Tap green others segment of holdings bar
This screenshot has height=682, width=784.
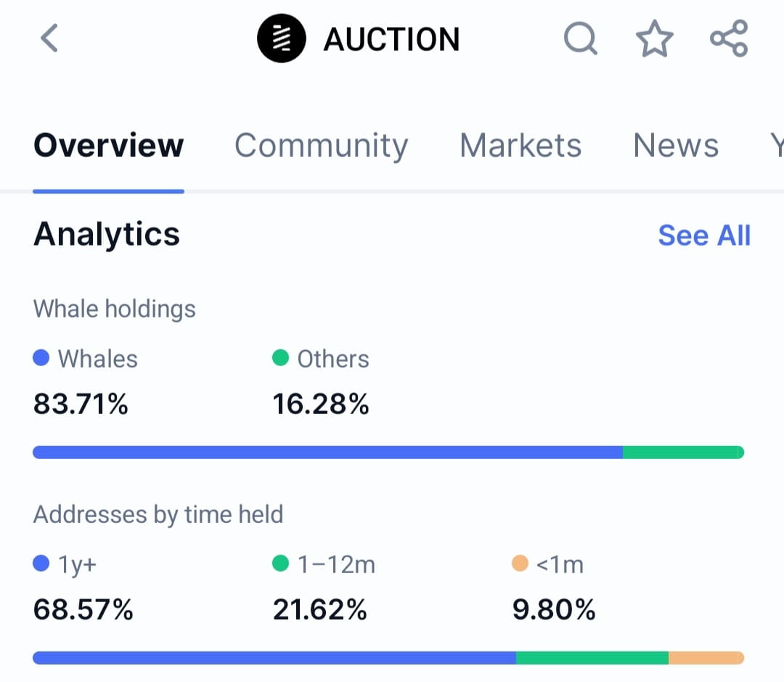pos(684,452)
